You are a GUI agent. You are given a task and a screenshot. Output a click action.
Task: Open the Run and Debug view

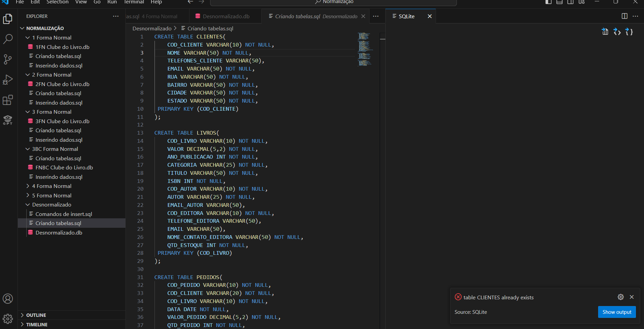click(8, 80)
